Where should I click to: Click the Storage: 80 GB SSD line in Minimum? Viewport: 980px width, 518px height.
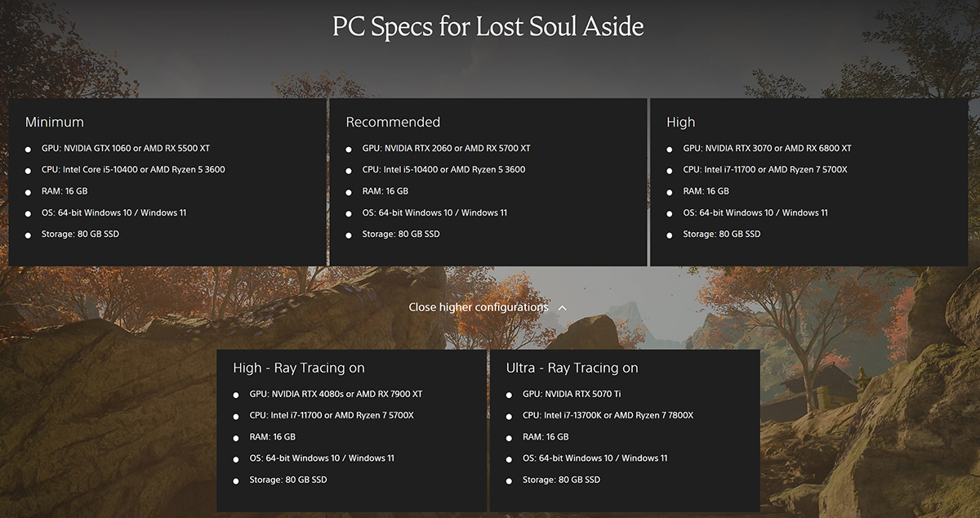pyautogui.click(x=80, y=234)
